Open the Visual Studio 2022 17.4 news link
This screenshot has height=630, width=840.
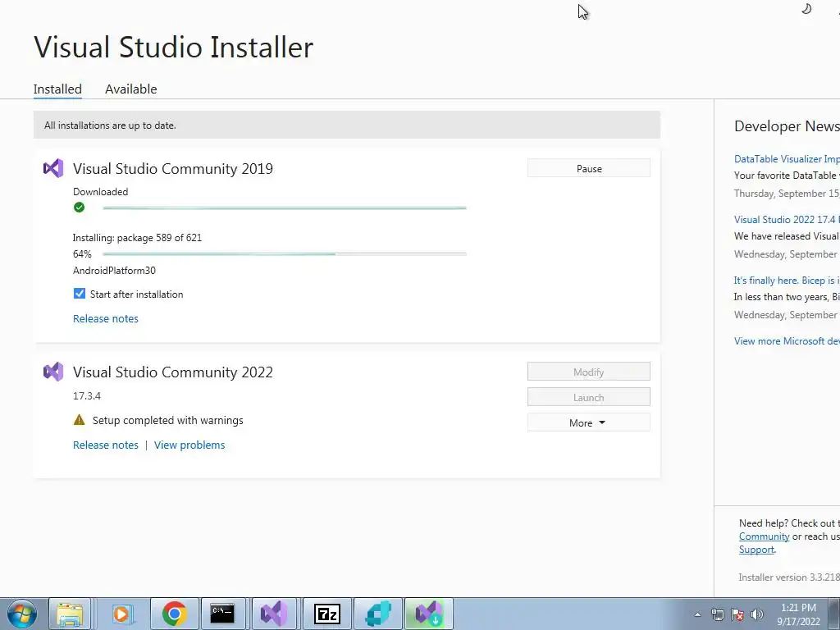pos(787,220)
